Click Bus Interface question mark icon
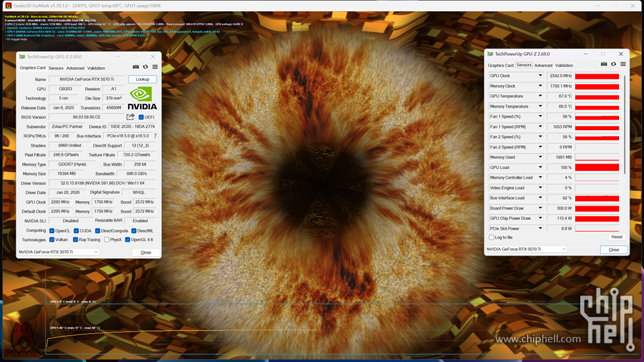Screen dimensions: 644x362 (x=155, y=136)
